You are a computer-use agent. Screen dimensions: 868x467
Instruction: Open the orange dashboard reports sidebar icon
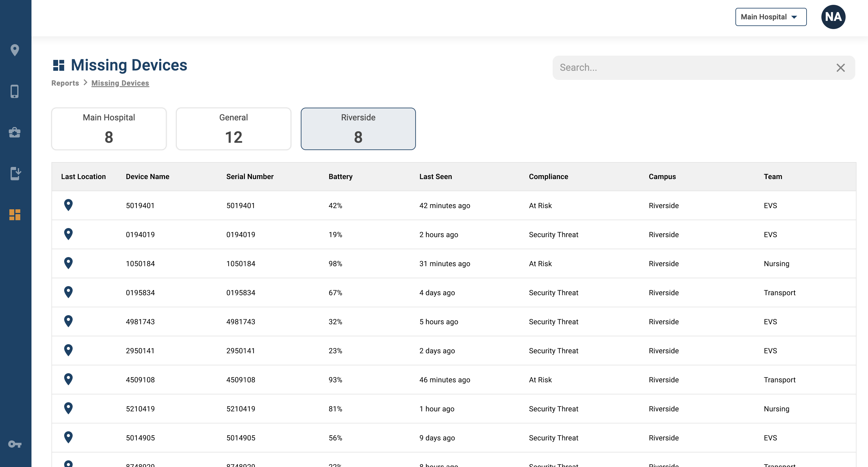pyautogui.click(x=15, y=215)
